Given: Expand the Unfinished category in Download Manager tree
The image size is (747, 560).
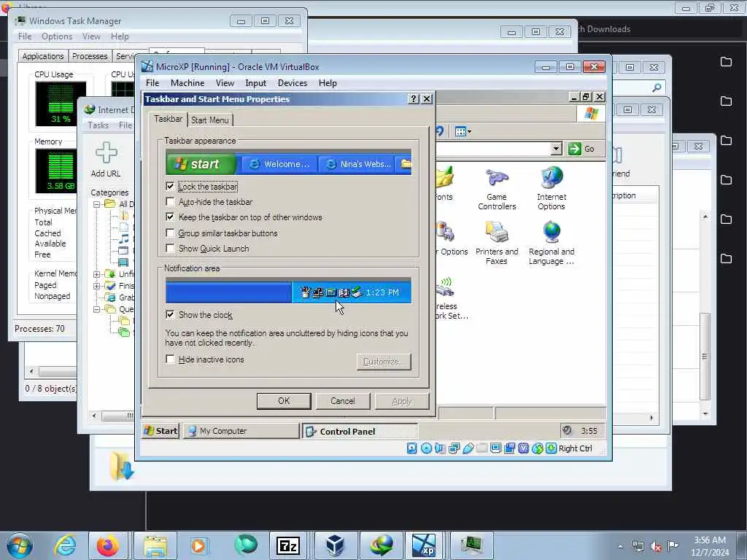Looking at the screenshot, I should click(x=97, y=274).
